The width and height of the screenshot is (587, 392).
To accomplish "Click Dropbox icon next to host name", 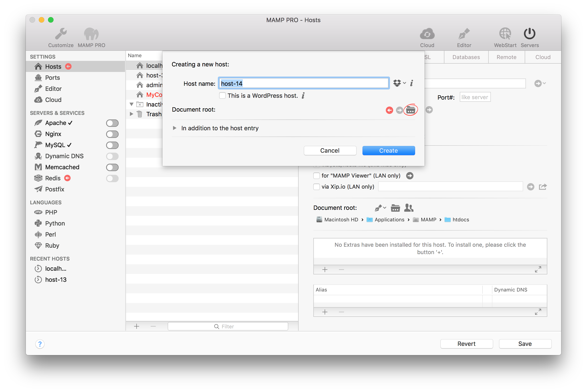I will [x=397, y=83].
